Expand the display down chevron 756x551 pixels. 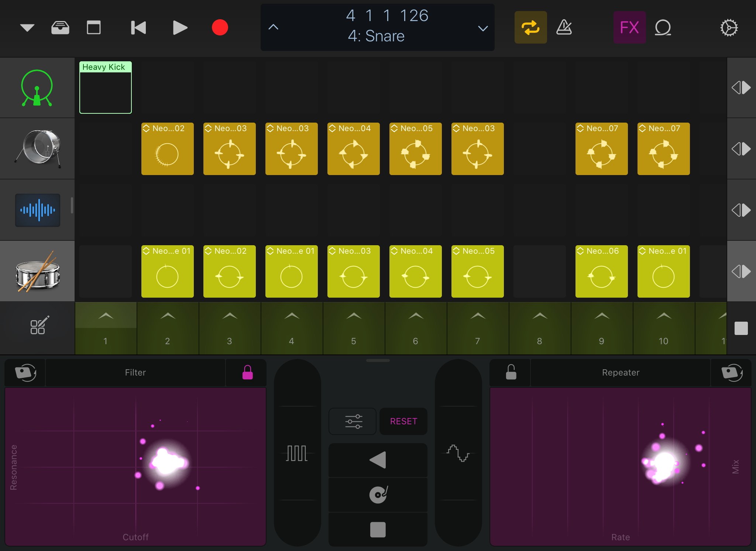click(483, 28)
